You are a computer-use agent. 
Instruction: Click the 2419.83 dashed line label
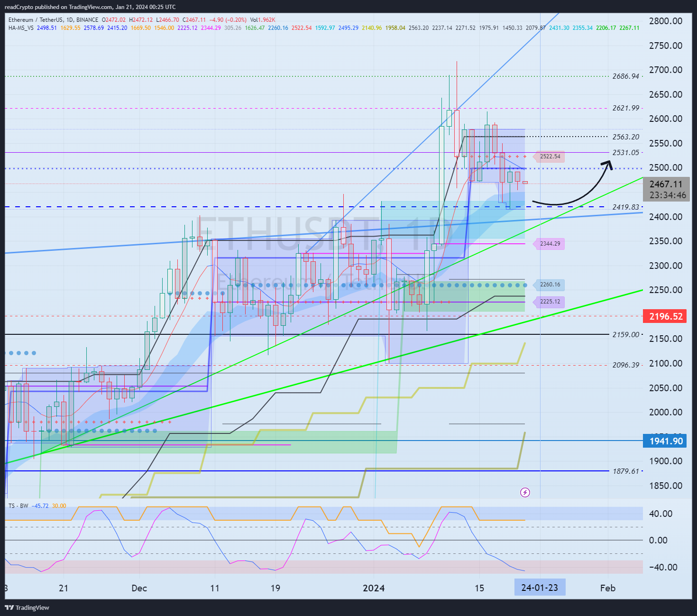[626, 207]
